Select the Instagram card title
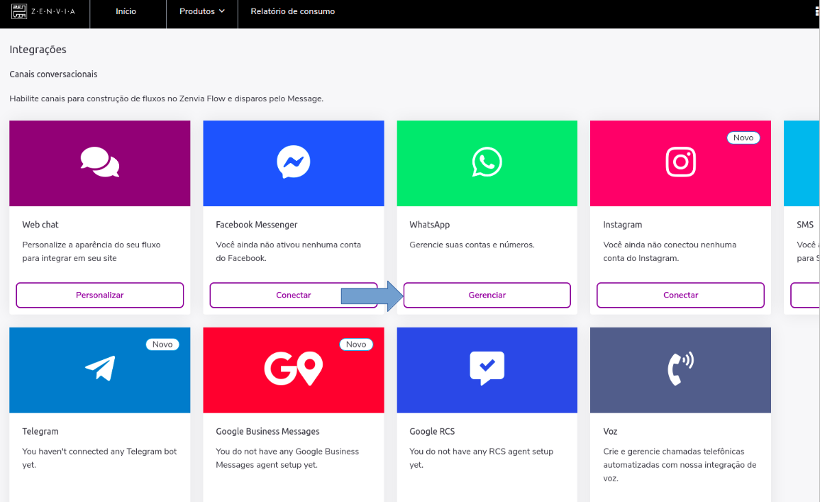Image resolution: width=820 pixels, height=504 pixels. coord(622,225)
